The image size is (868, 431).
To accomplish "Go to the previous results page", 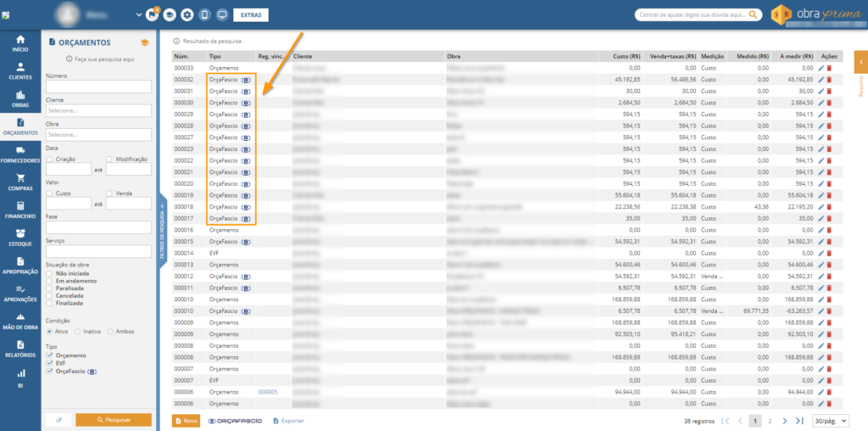I will pyautogui.click(x=740, y=421).
